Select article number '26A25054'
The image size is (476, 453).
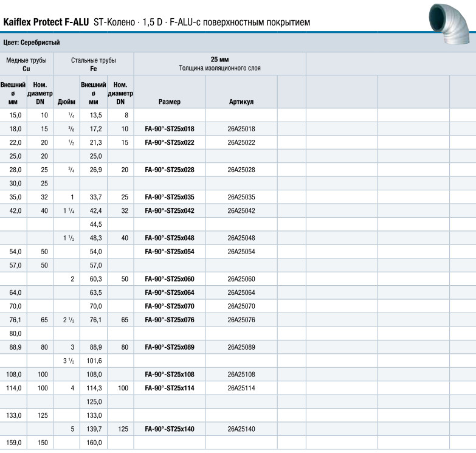click(x=241, y=252)
